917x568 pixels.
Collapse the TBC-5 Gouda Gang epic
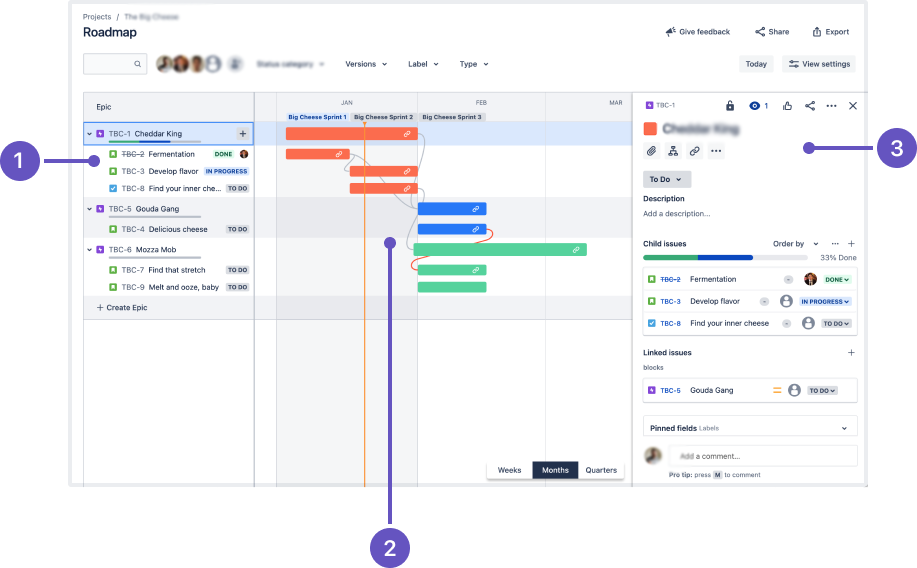[x=89, y=209]
